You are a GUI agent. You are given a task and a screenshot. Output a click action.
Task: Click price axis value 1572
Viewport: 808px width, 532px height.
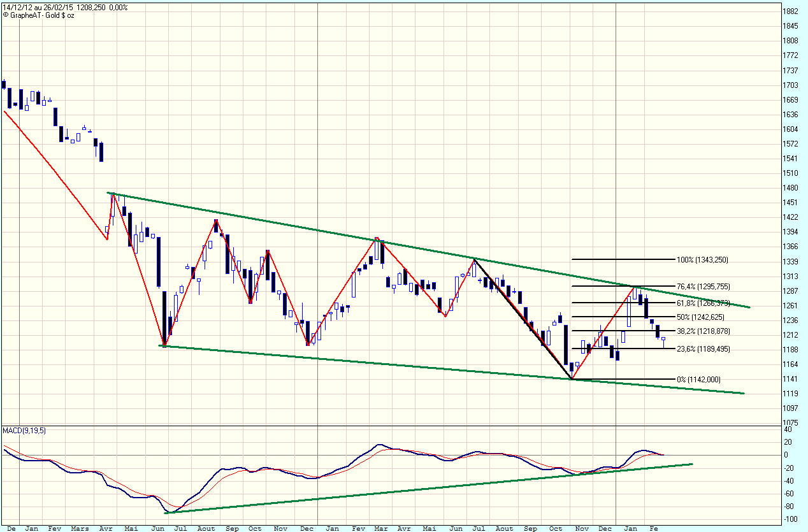791,144
